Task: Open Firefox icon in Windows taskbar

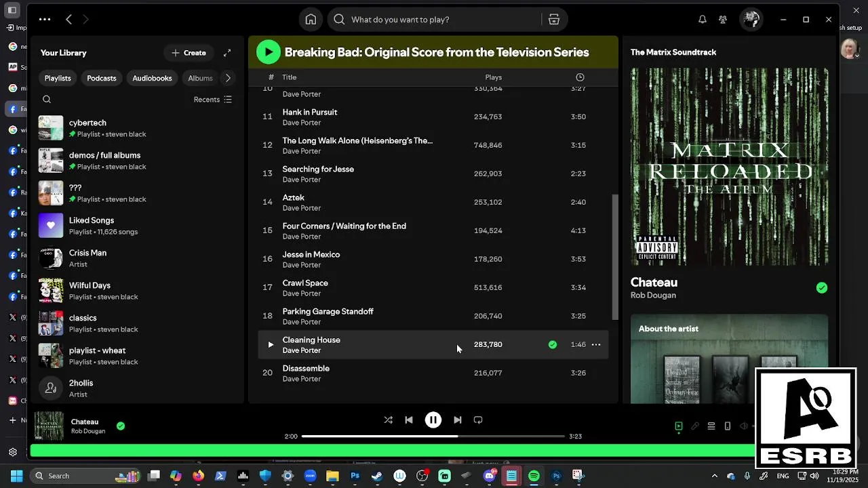Action: 198,476
